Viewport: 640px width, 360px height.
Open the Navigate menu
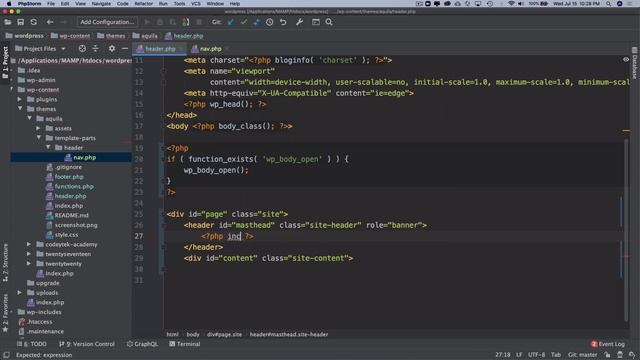coord(101,4)
